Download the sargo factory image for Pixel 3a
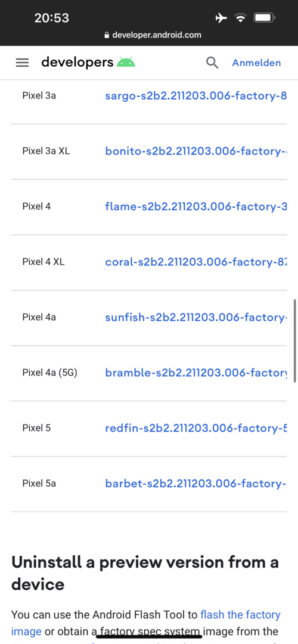The width and height of the screenshot is (298, 644). 196,96
